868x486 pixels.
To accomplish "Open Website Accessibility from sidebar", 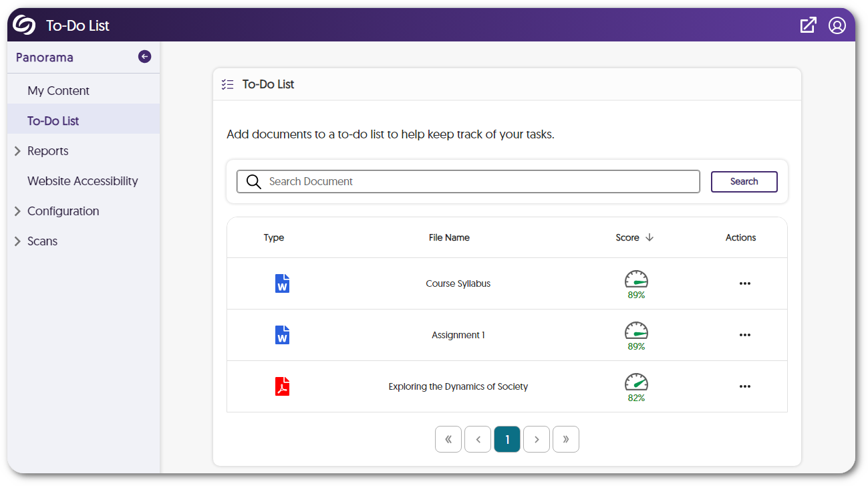I will point(82,181).
